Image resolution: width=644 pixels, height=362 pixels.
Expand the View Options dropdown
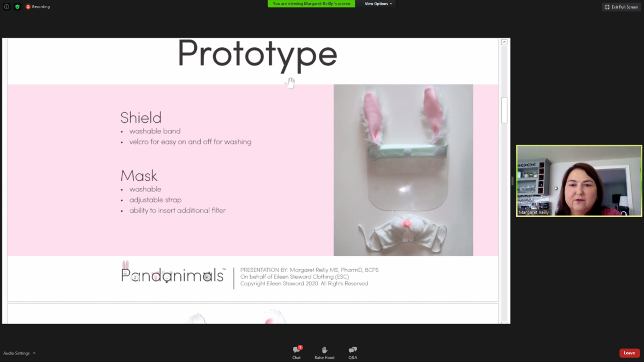[378, 4]
